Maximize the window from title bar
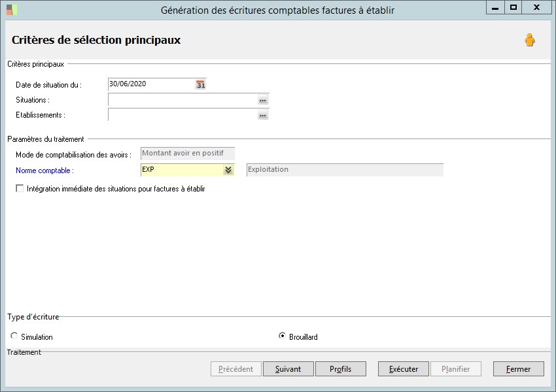 point(513,8)
